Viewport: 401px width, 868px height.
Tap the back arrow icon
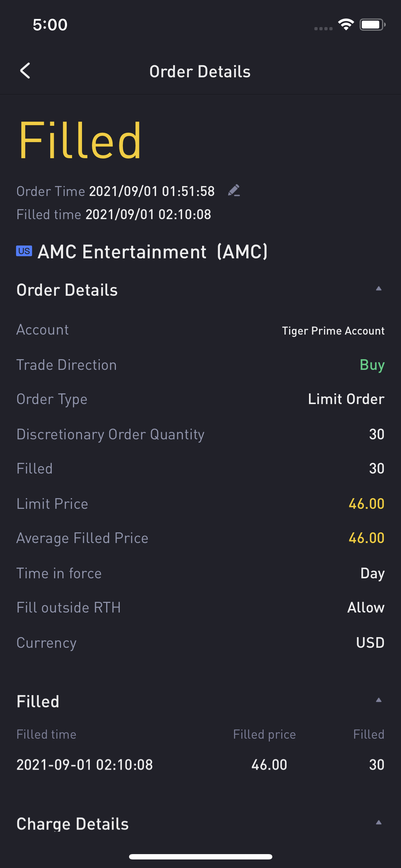[x=25, y=71]
